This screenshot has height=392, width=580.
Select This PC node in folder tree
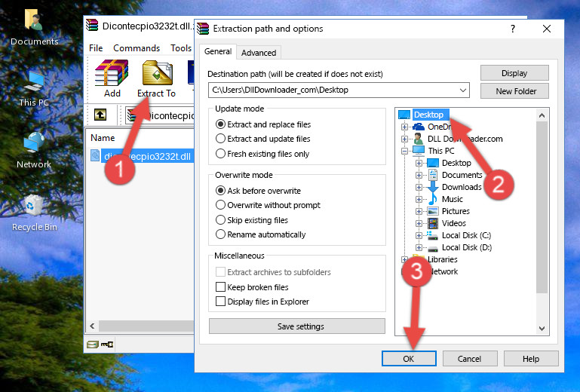(x=441, y=151)
